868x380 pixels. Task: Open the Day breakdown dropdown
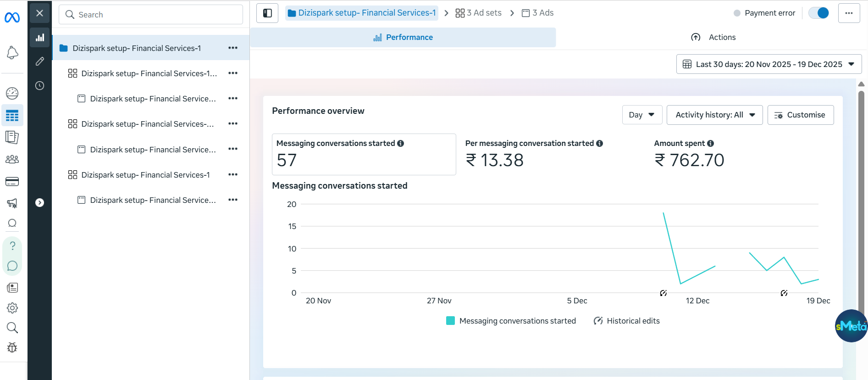pos(641,115)
